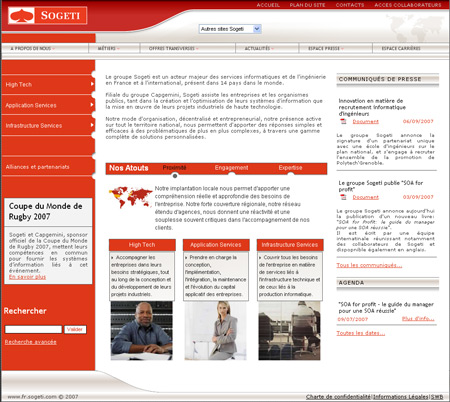Open PDF icon for recruitment innovation release
The image size is (450, 402).
coord(343,122)
